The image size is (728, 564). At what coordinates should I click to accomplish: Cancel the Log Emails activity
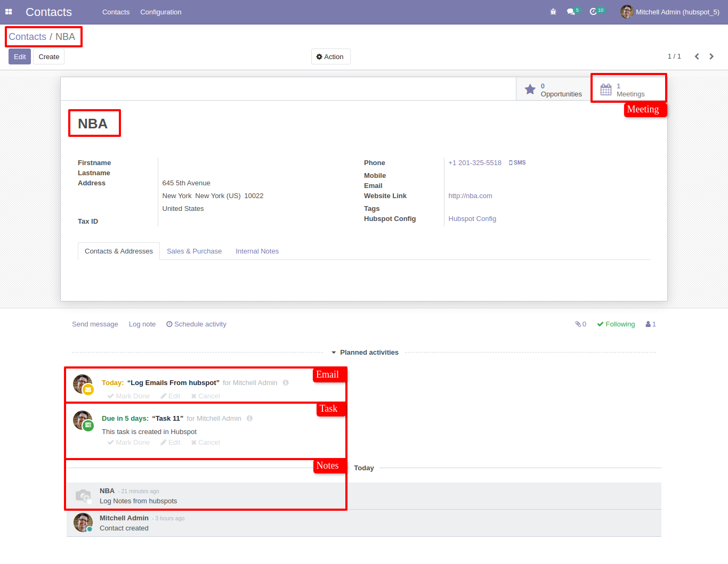tap(205, 396)
